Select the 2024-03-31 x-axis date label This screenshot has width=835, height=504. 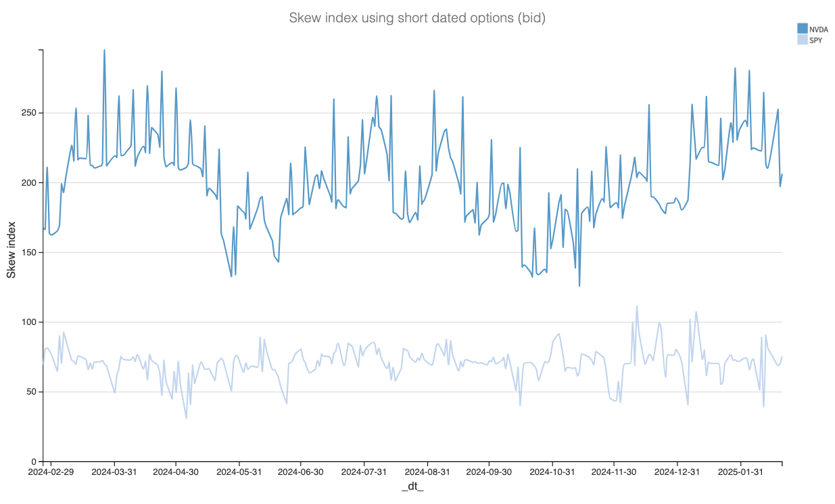tap(114, 472)
